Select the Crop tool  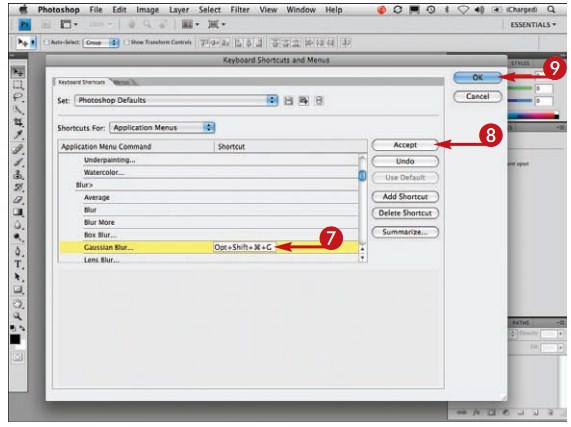[x=17, y=122]
